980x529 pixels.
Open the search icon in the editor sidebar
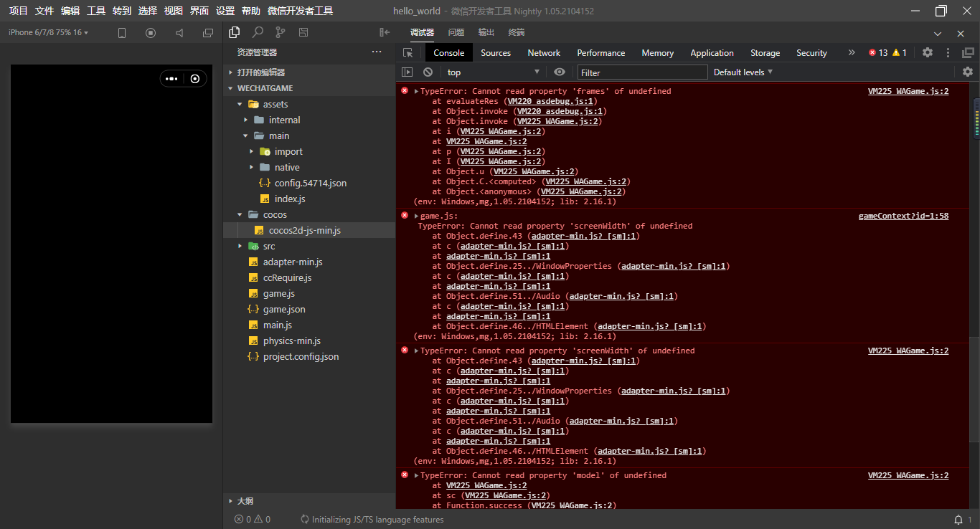[x=258, y=32]
